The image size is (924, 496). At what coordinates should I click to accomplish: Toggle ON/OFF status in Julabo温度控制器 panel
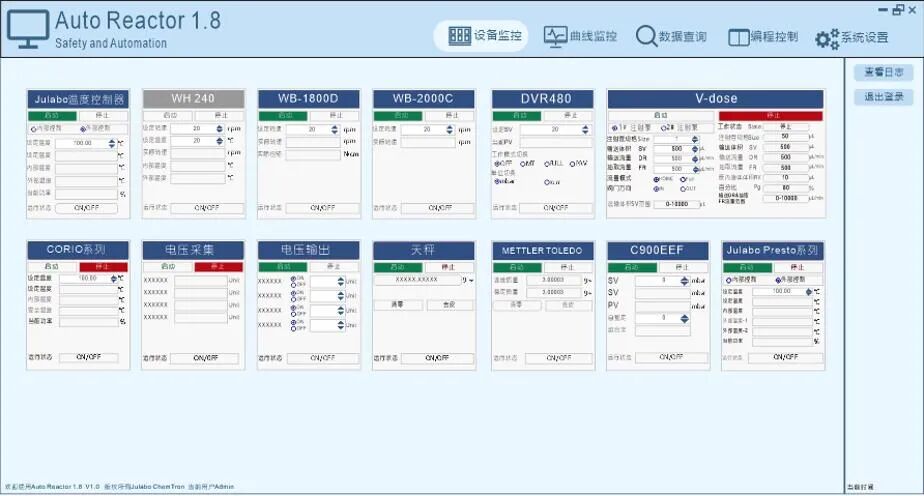87,208
